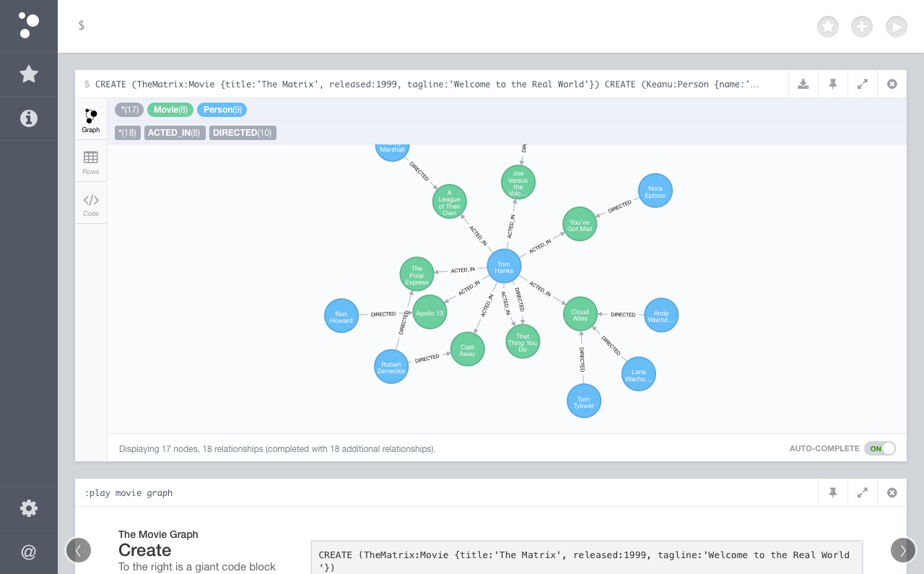The image size is (924, 574).
Task: Click the DIRECTED(10) relationship badge
Action: pyautogui.click(x=243, y=133)
